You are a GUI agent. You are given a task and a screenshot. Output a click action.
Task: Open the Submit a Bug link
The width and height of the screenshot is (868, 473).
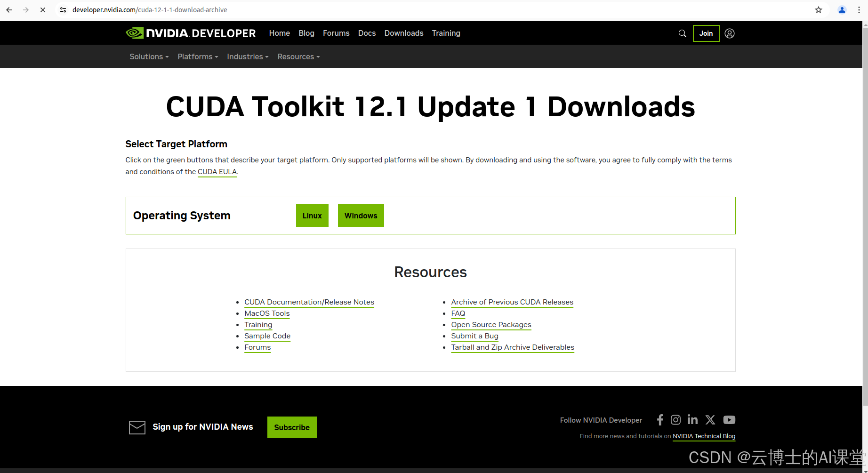click(x=474, y=336)
